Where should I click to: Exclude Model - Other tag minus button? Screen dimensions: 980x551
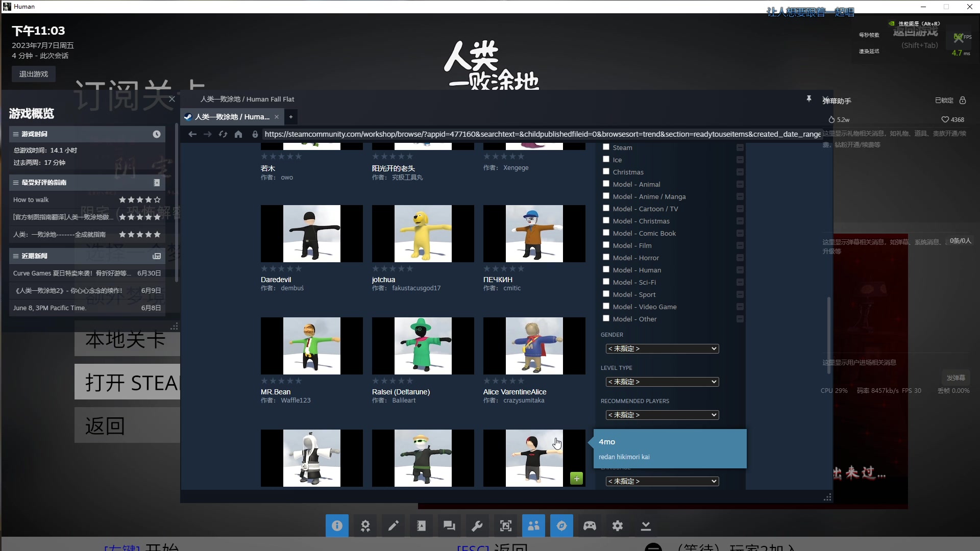coord(740,319)
